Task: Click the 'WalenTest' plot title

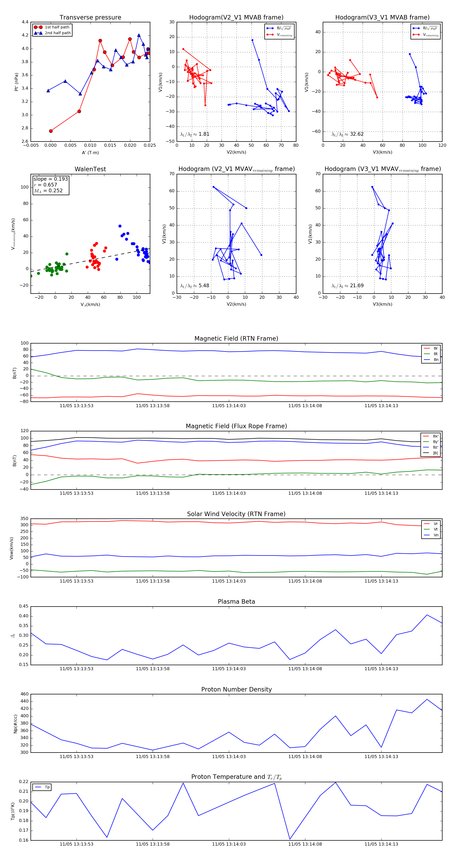Action: pyautogui.click(x=90, y=169)
